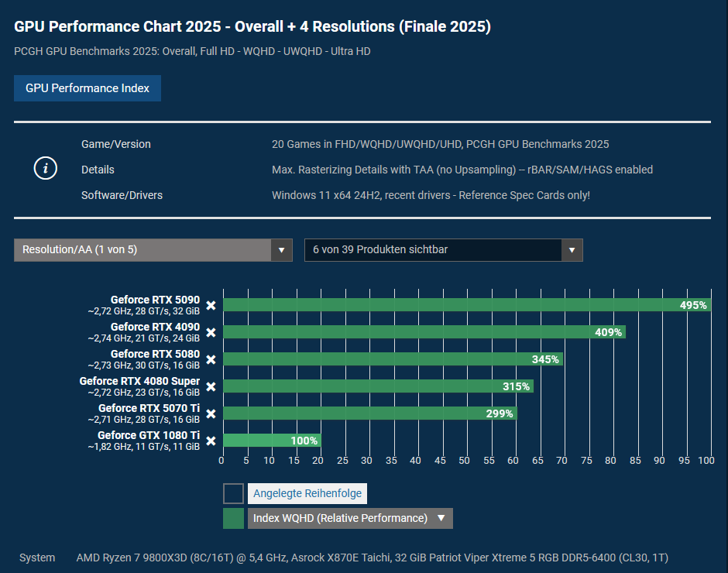Click the ~1,82 GHz, 11 GT/s, 11 GiB specs
The height and width of the screenshot is (573, 728).
pos(143,447)
